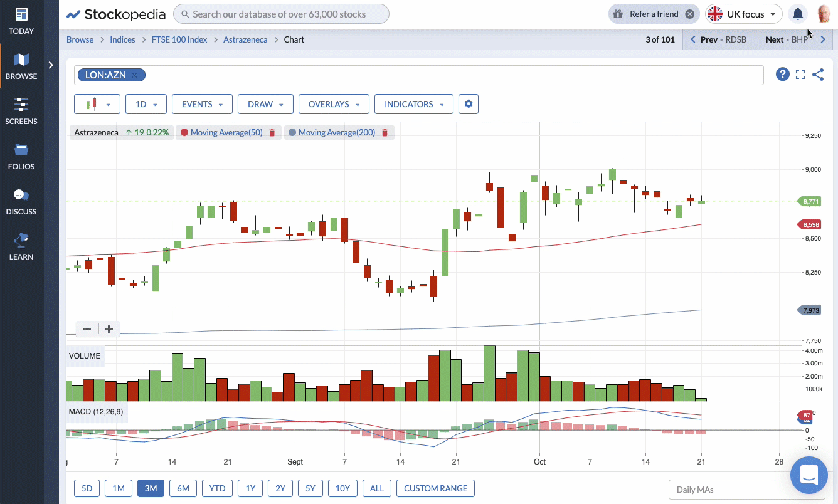Click the Moving Average(50) red color dot
The image size is (838, 504).
tap(184, 133)
